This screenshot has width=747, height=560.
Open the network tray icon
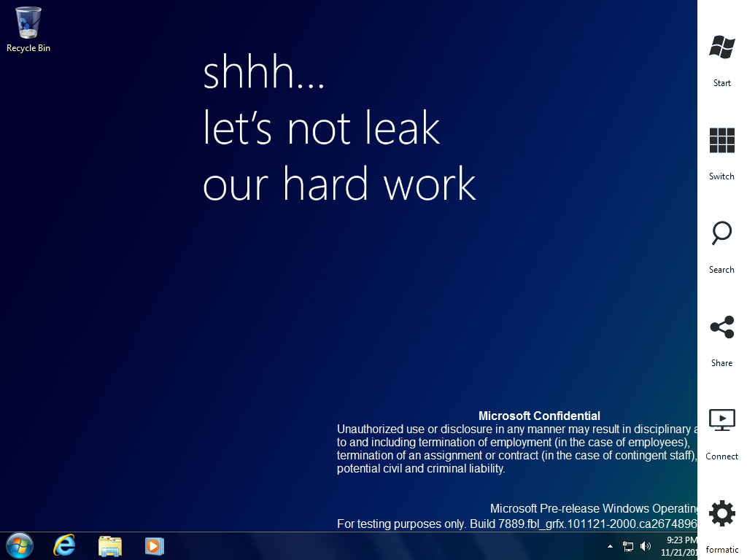[628, 546]
